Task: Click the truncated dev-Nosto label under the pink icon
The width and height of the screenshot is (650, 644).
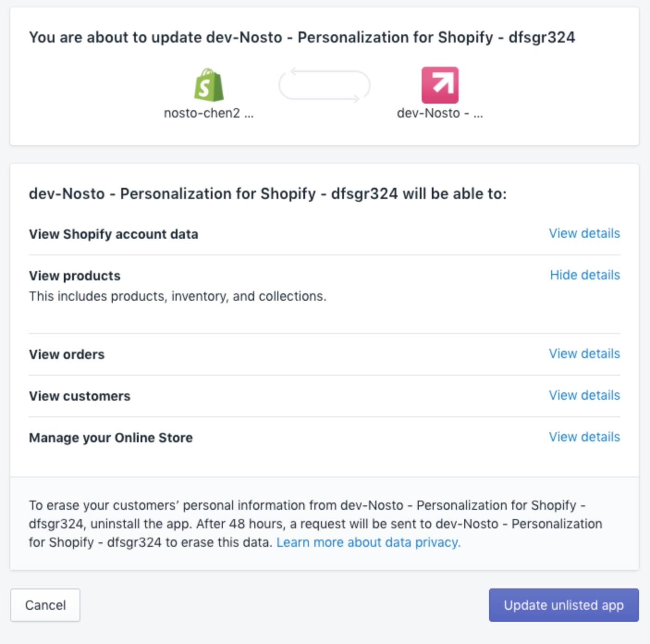Action: coord(440,113)
